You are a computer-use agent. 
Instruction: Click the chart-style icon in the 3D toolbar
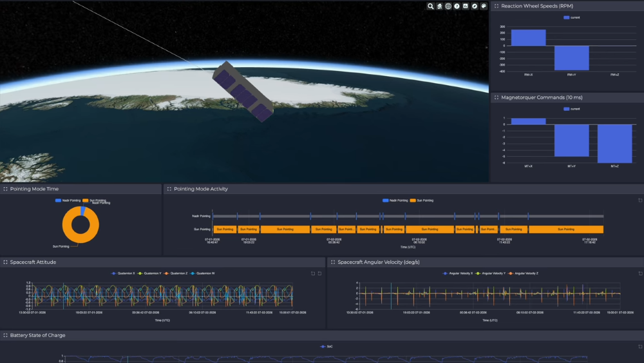coord(466,6)
